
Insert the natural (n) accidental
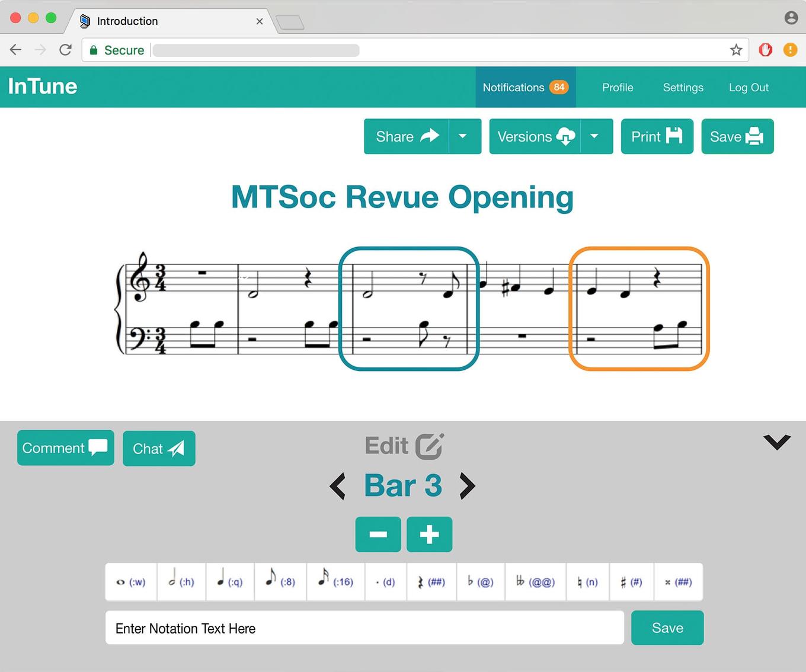point(588,582)
